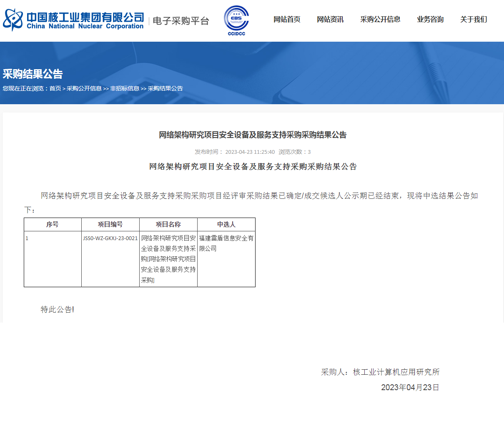
Task: Click the 序号 column header
Action: (x=53, y=224)
